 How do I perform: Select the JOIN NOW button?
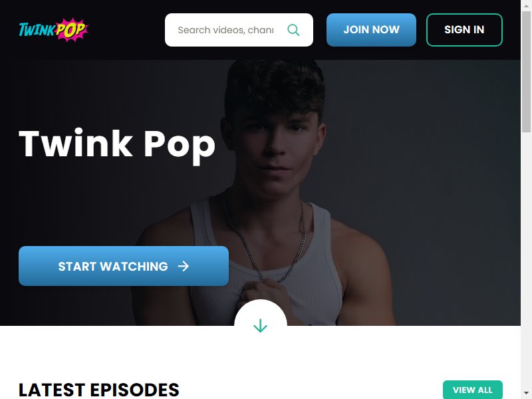click(x=371, y=30)
